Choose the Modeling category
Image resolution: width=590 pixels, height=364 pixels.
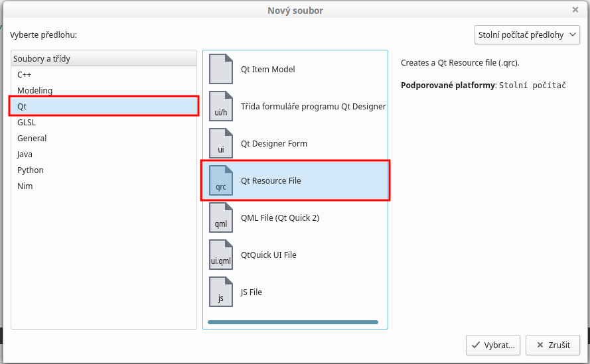click(104, 90)
